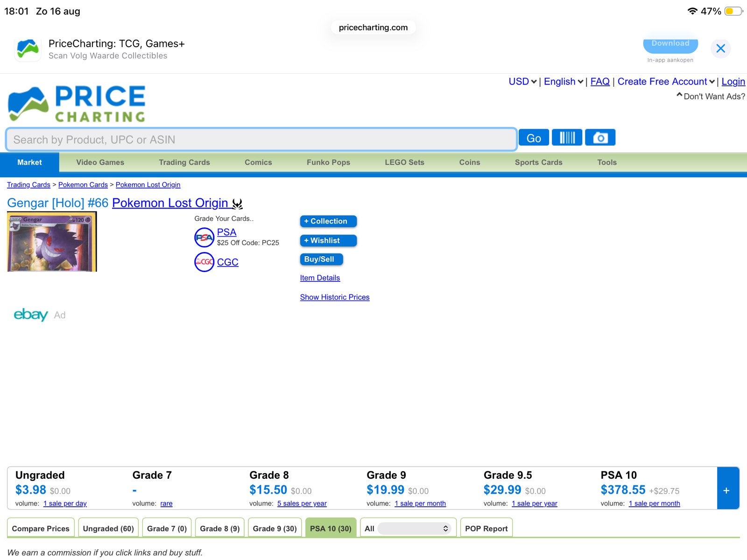View Ungraded volume '1 sale per day'
747x560 pixels.
click(65, 504)
